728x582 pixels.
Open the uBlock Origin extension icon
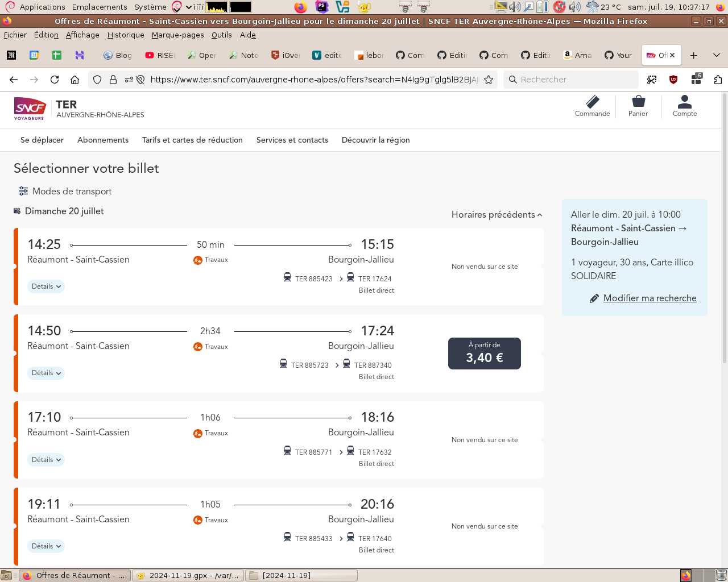pyautogui.click(x=673, y=80)
